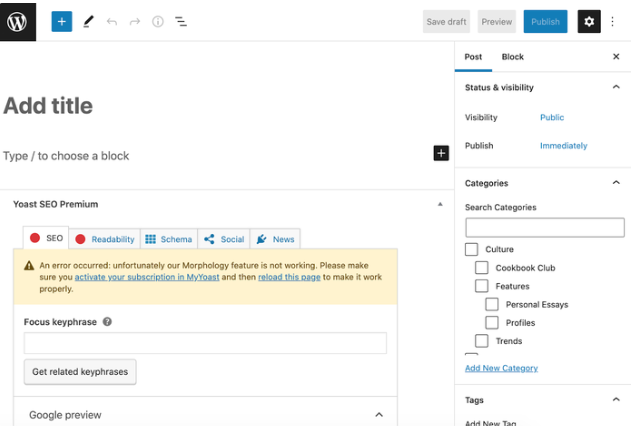Image resolution: width=631 pixels, height=429 pixels.
Task: Click the Schema grid icon
Action: pyautogui.click(x=151, y=239)
